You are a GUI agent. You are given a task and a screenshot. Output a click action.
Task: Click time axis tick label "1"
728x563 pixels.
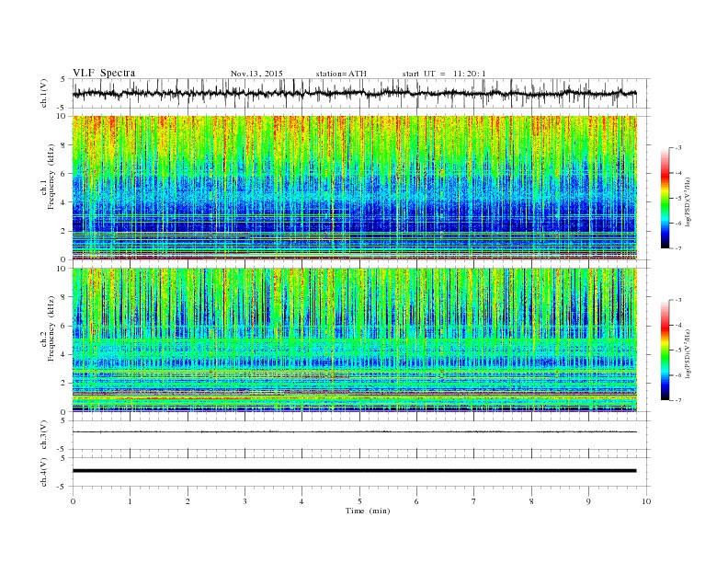(x=130, y=501)
